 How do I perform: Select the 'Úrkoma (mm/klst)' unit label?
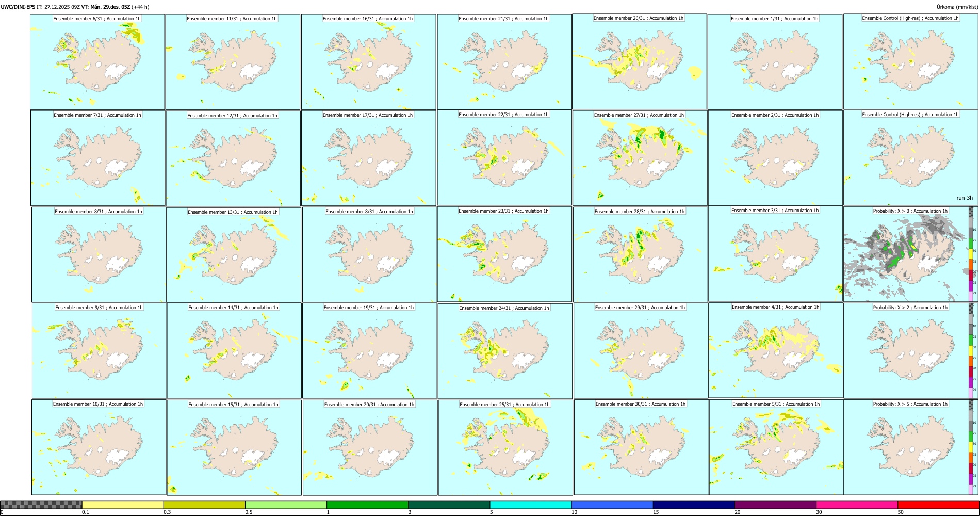[x=957, y=7]
